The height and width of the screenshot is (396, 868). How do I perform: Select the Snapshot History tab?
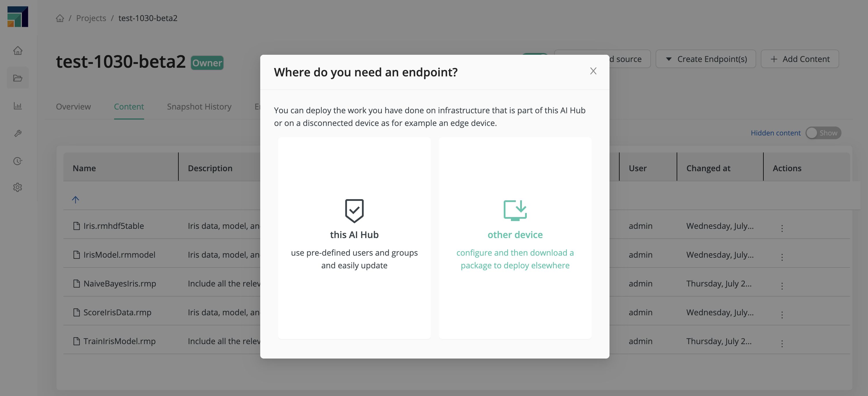199,106
